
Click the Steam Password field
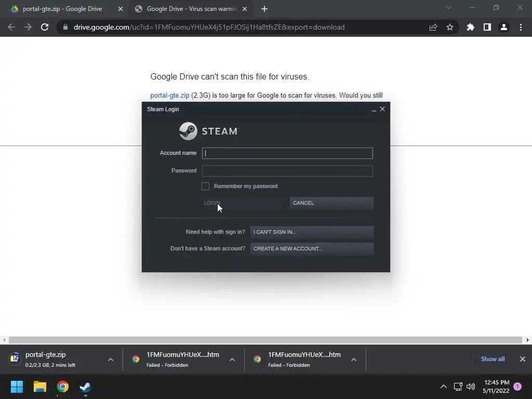tap(287, 170)
